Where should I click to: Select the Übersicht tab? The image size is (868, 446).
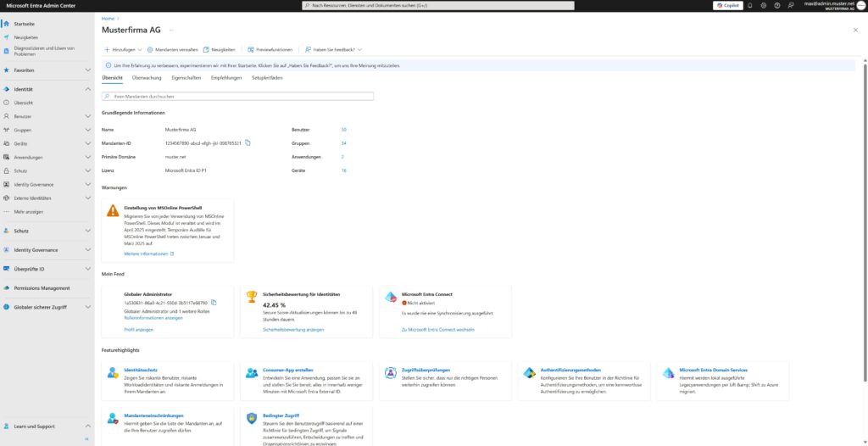pos(113,78)
